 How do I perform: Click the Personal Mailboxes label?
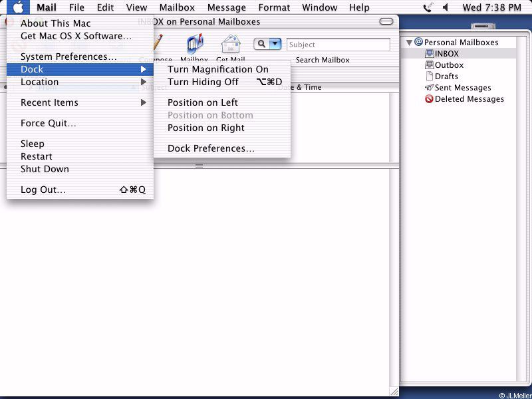[x=461, y=43]
